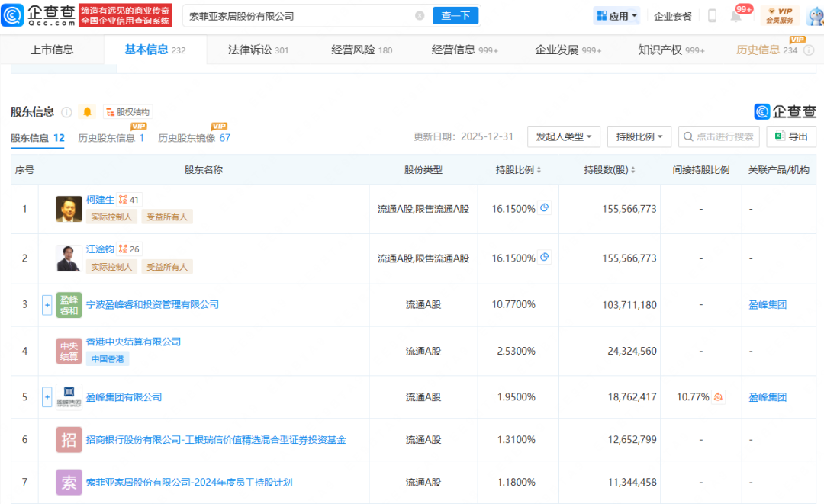Screen dimensions: 824x504
Task: Open the 应用 dropdown menu
Action: (616, 15)
